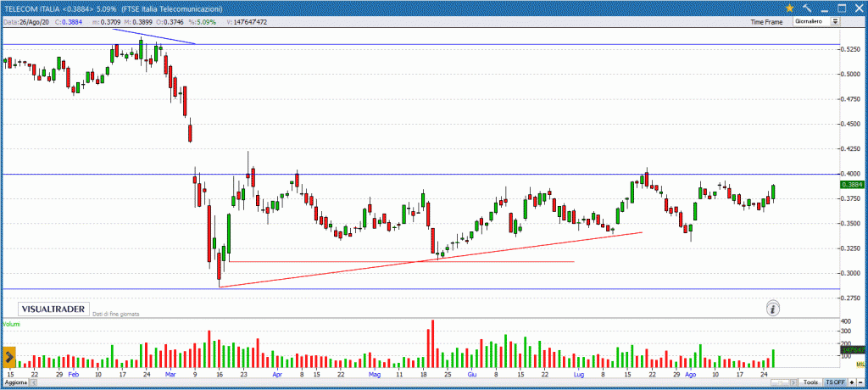Click the gold star favorite icon
Screen dimensions: 868x390
click(x=790, y=8)
